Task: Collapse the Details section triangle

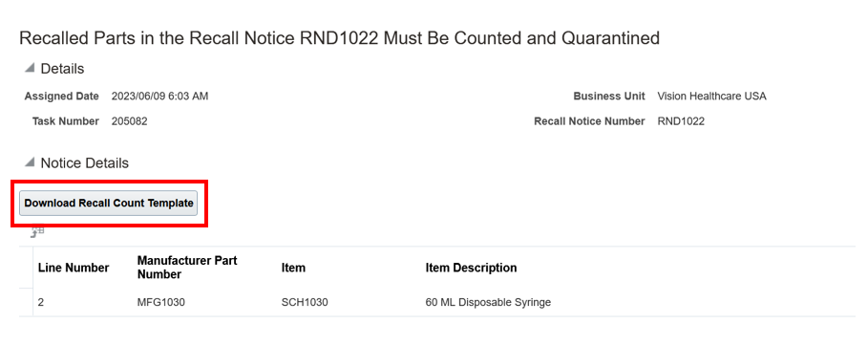Action: click(x=29, y=68)
